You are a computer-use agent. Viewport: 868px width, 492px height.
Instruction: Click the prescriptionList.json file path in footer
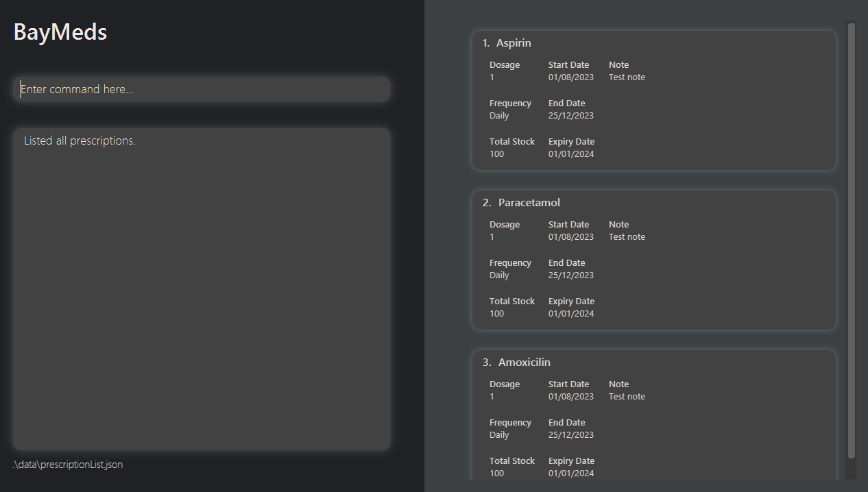(x=68, y=465)
